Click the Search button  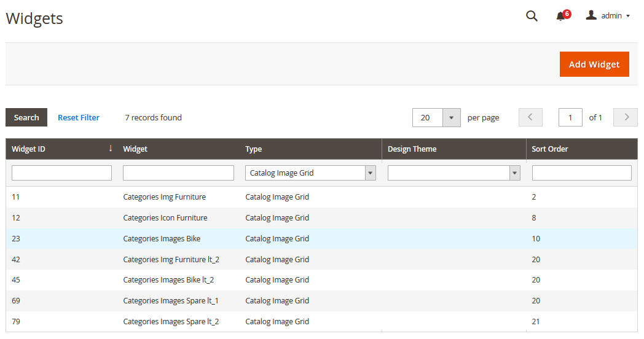26,117
